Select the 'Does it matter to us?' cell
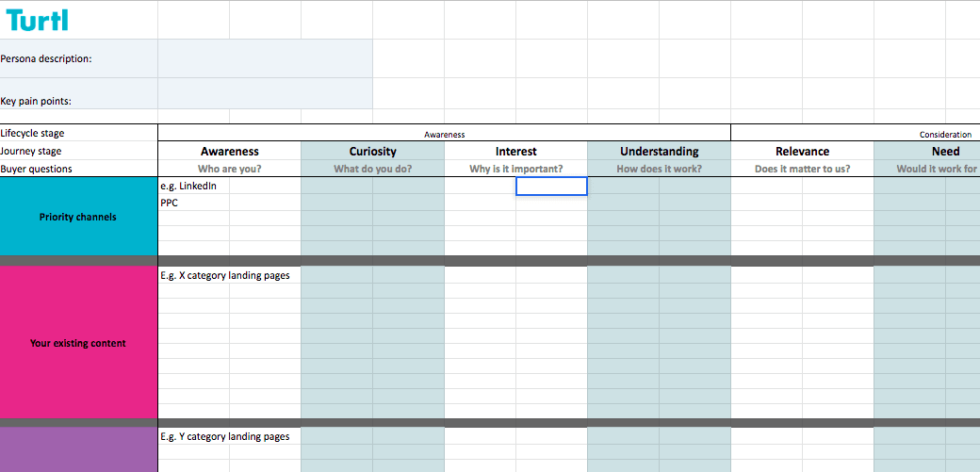980x472 pixels. (802, 169)
